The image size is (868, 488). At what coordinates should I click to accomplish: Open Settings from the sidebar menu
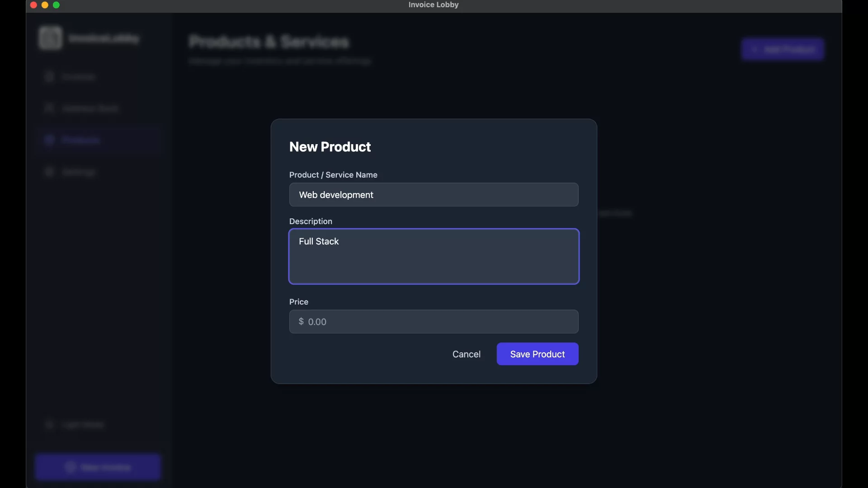[79, 172]
